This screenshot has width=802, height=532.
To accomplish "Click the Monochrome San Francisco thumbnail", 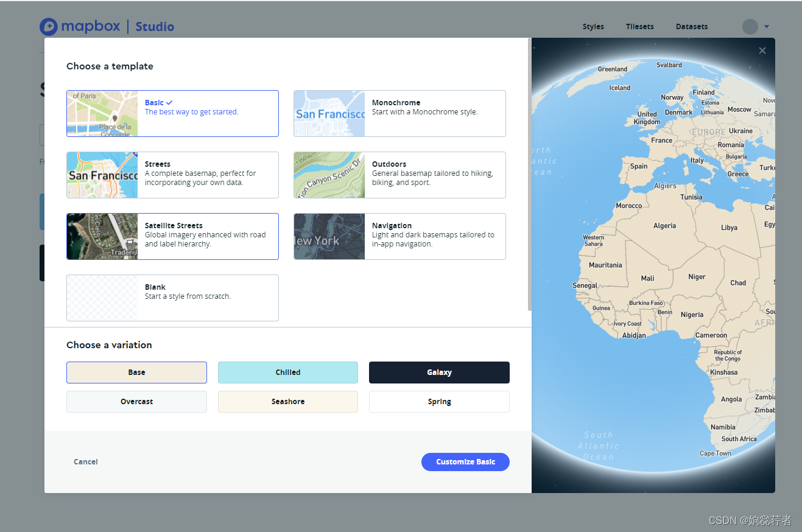I will 329,114.
